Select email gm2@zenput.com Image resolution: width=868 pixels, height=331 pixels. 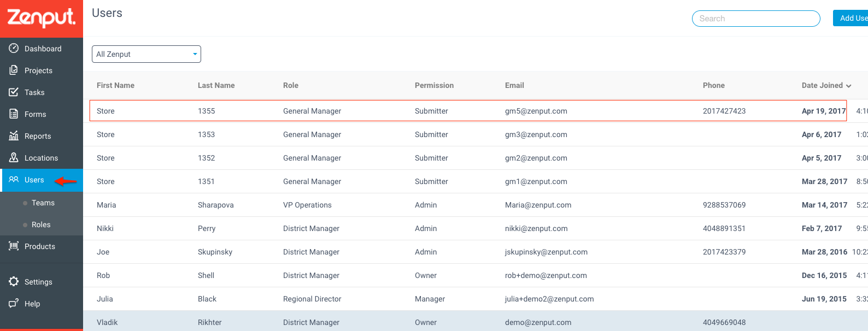click(x=536, y=158)
